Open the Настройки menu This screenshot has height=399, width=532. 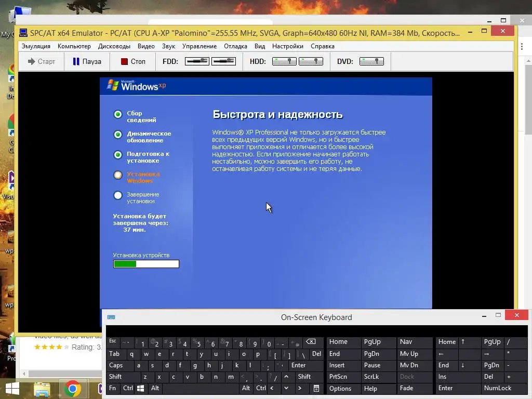pos(288,46)
